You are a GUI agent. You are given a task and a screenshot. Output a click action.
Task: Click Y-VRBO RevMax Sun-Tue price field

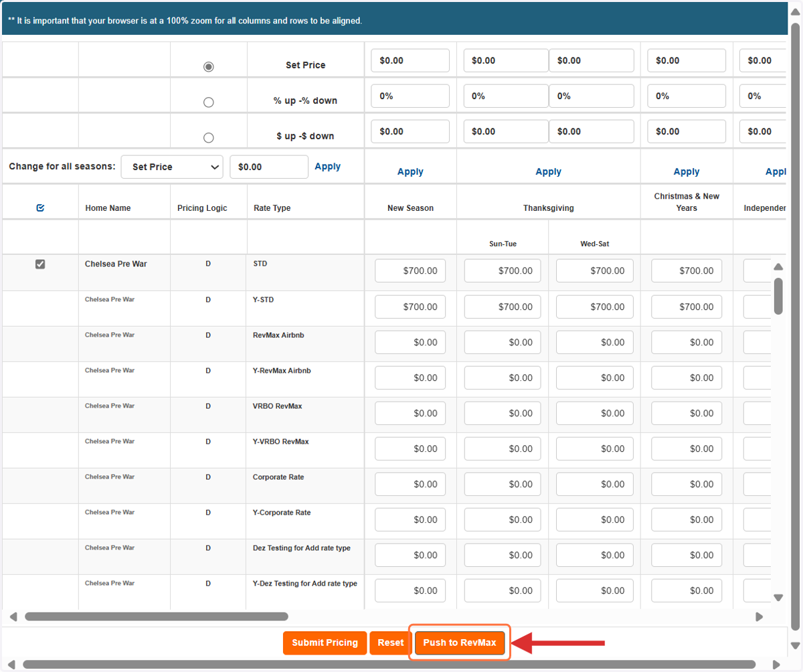pyautogui.click(x=503, y=448)
